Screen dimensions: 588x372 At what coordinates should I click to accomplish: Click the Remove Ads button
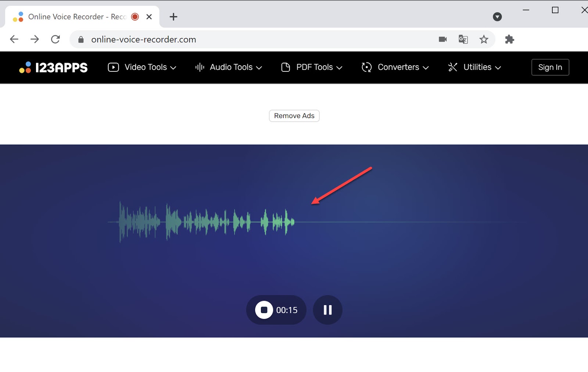click(x=294, y=116)
